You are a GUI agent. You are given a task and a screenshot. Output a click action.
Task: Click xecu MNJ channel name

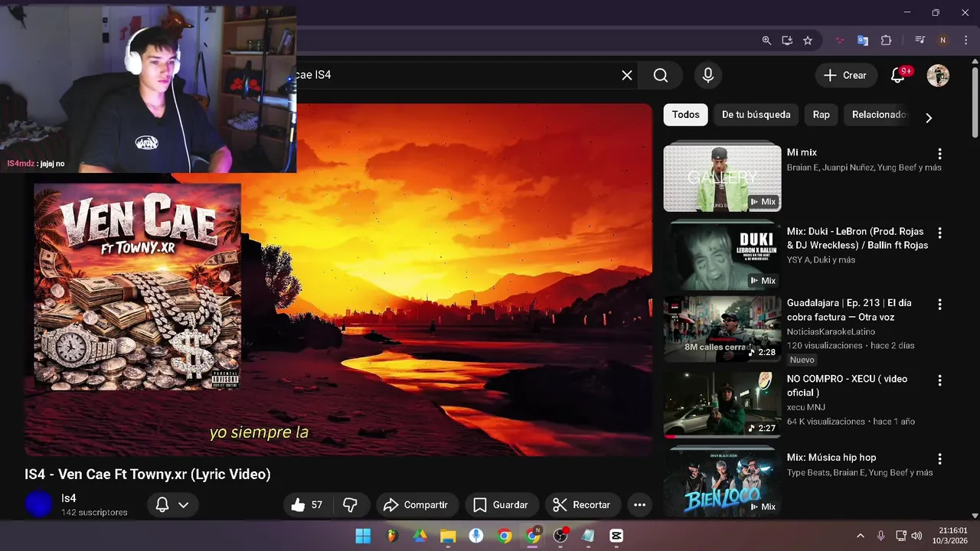point(806,407)
